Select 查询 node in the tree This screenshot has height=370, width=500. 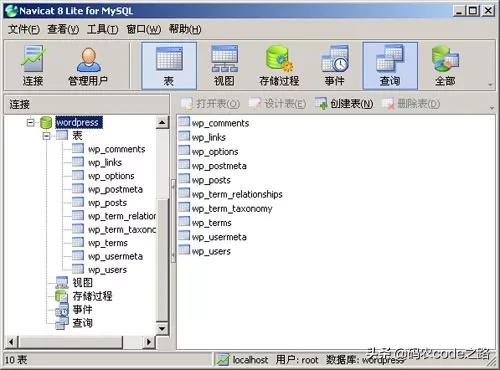82,323
